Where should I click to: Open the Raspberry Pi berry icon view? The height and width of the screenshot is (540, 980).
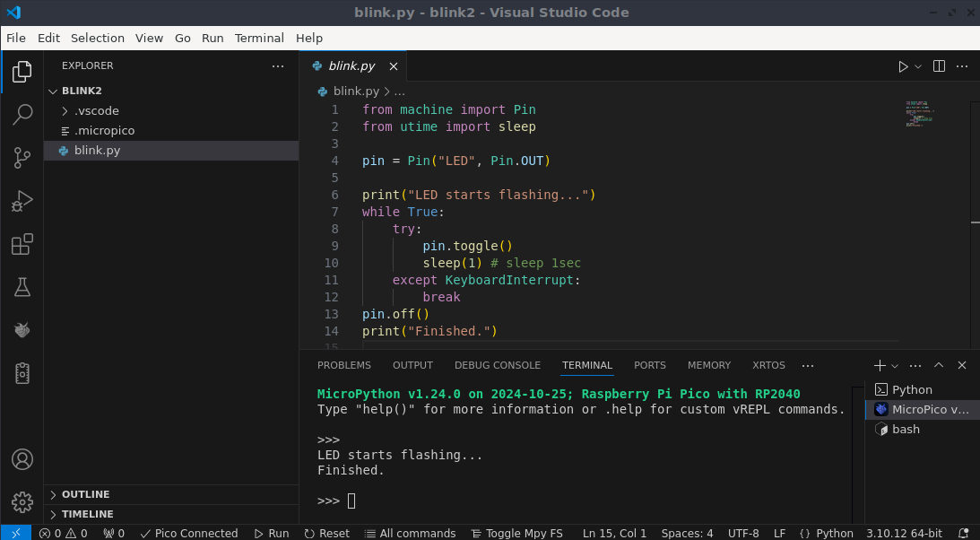pos(22,330)
